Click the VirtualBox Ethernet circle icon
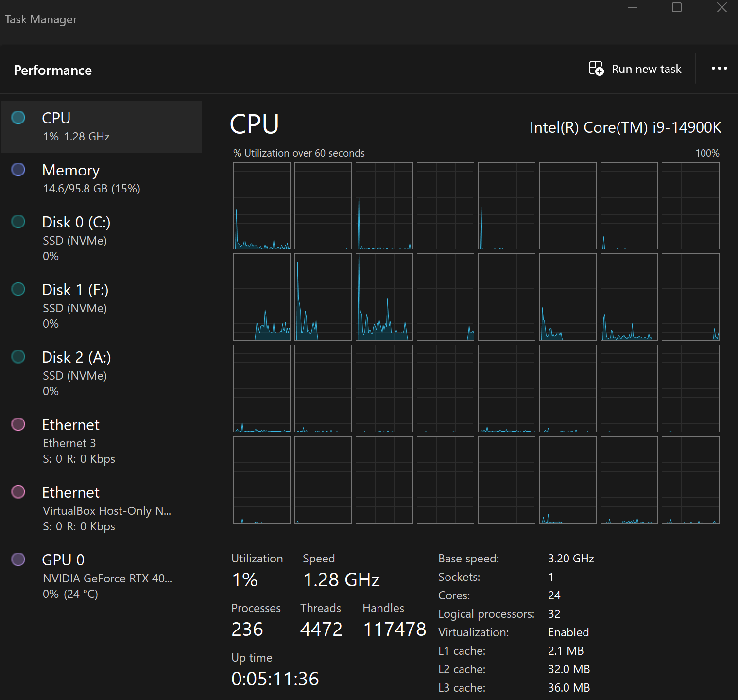Screen dimensions: 738x700 (18, 492)
